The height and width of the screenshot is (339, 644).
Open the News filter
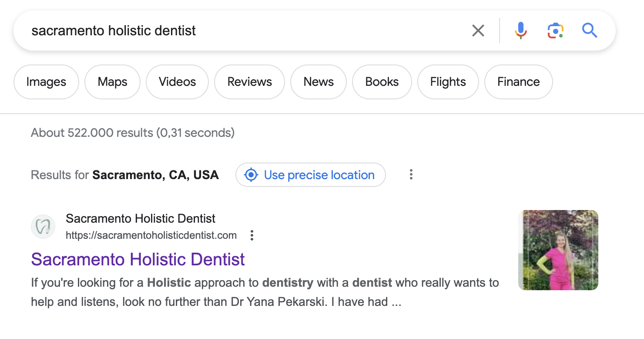tap(319, 82)
